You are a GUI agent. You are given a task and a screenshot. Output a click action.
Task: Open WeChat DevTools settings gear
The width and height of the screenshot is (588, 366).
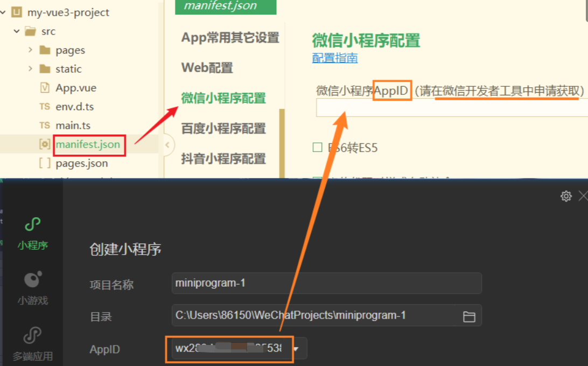point(566,196)
